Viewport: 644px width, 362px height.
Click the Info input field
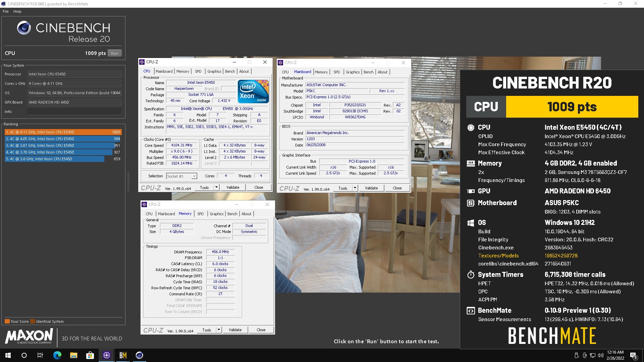click(x=74, y=112)
